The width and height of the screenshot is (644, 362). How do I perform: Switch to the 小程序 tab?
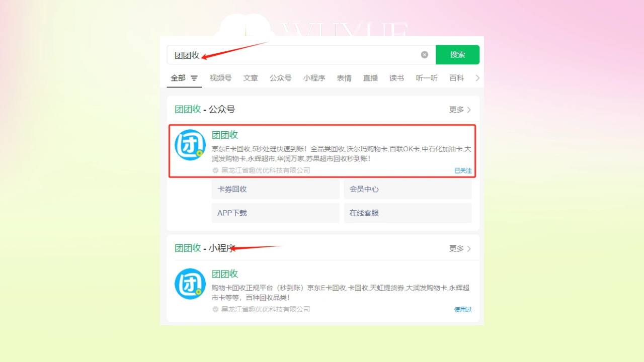[314, 78]
